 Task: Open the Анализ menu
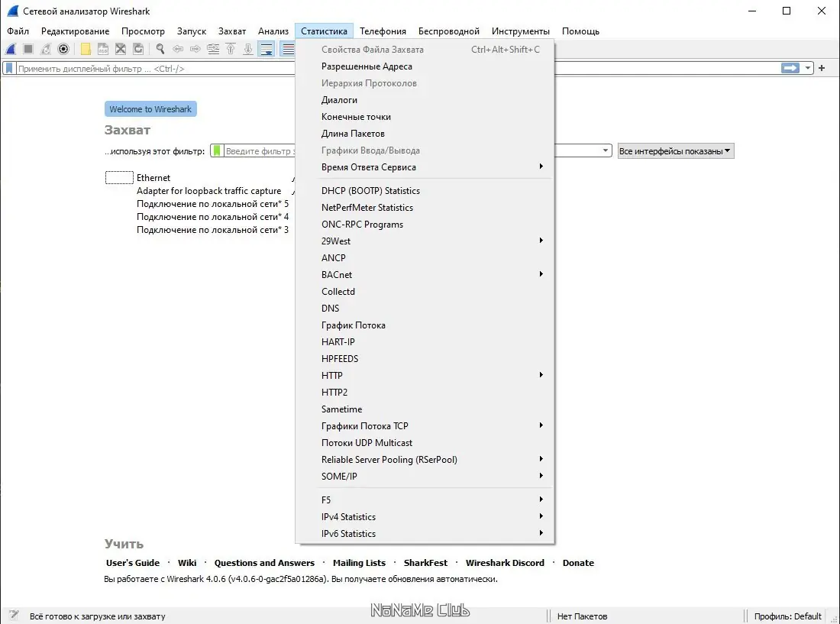coord(273,31)
